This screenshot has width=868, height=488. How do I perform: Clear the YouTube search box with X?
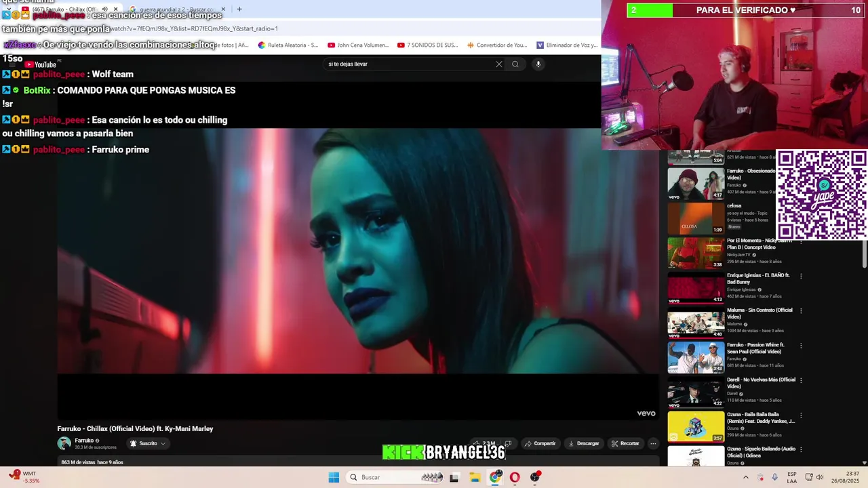tap(499, 64)
